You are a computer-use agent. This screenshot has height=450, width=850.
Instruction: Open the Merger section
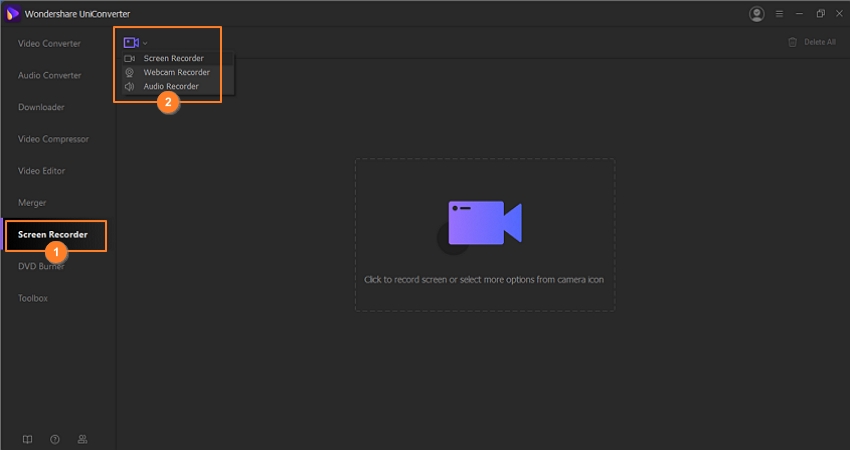click(x=32, y=203)
